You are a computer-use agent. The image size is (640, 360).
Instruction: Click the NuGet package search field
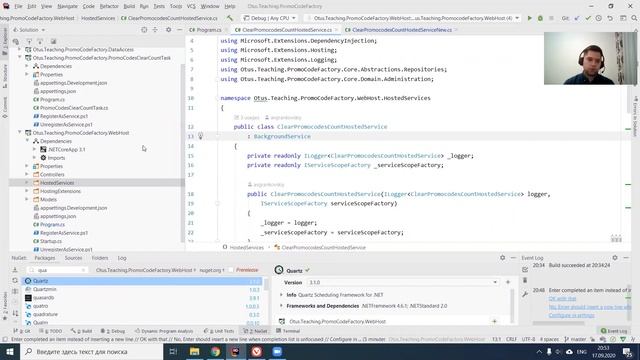(x=56, y=270)
